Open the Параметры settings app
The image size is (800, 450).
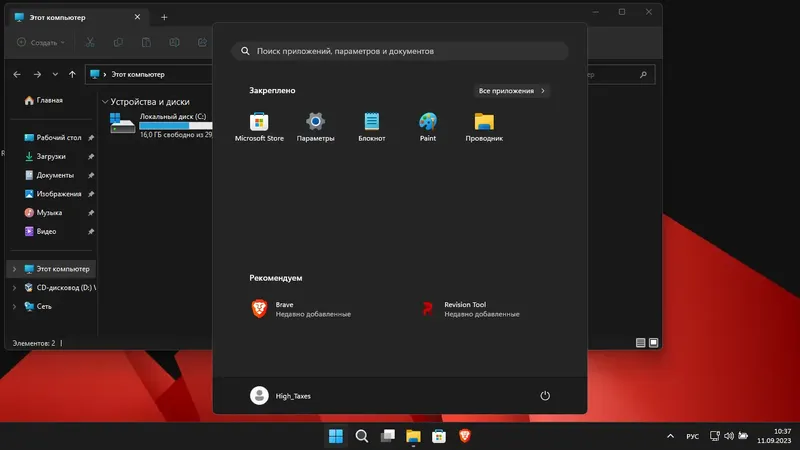[x=315, y=127]
